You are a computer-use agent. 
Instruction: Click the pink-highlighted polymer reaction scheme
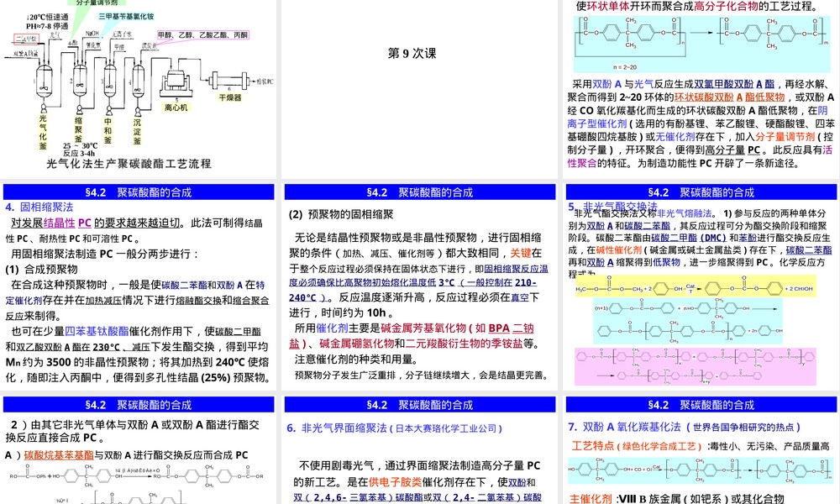[x=696, y=366]
